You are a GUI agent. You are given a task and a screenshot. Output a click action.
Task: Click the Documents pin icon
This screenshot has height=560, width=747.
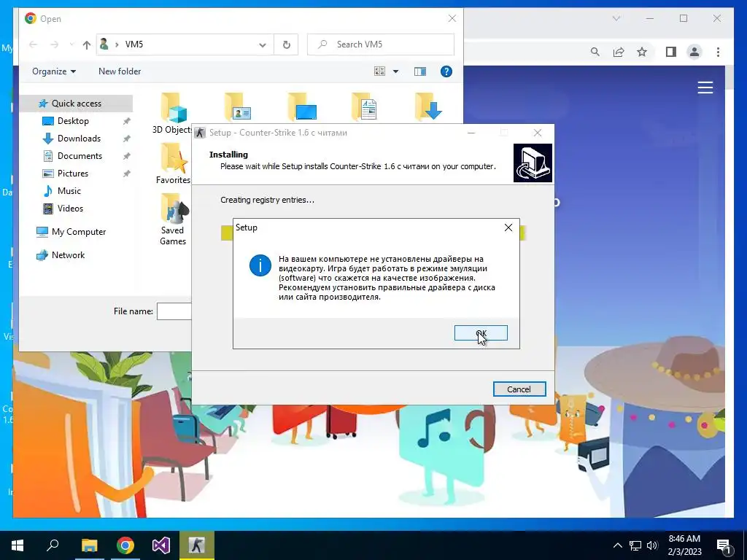click(126, 156)
